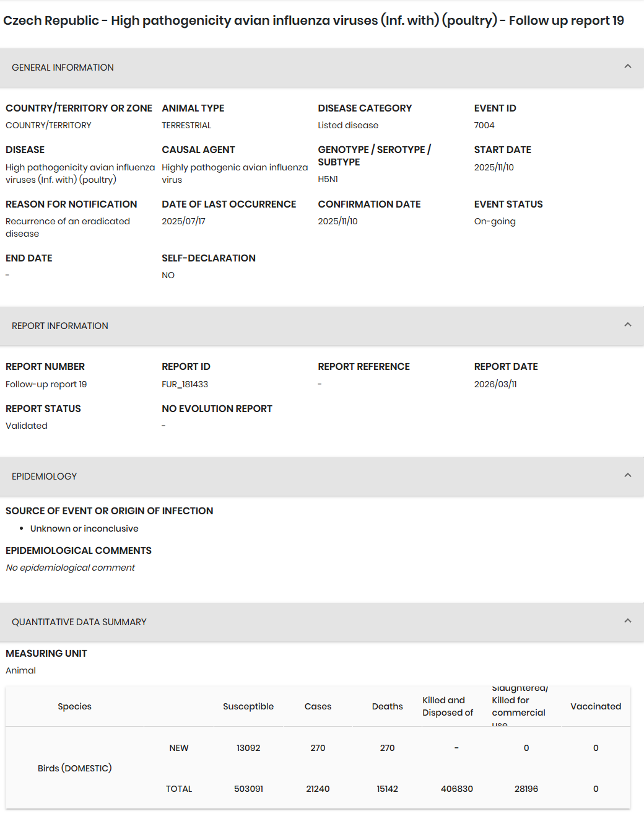
Task: Select the Cases column header
Action: point(318,706)
